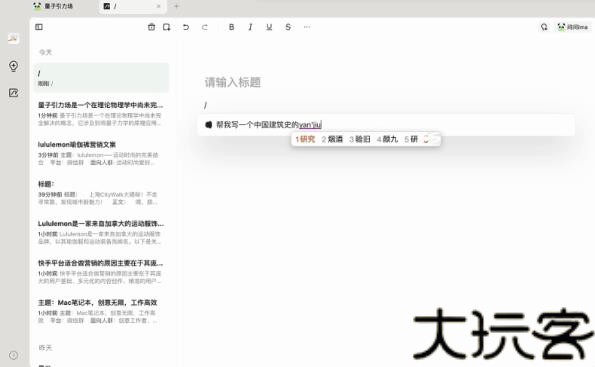Toggle the sidebar panel layout icon
The image size is (595, 367).
pyautogui.click(x=39, y=27)
